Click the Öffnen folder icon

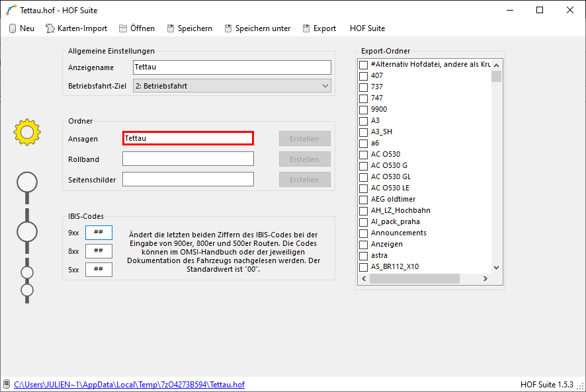pos(123,28)
